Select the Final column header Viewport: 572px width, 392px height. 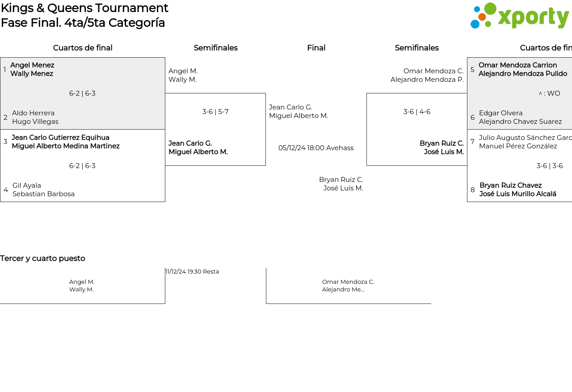[316, 48]
